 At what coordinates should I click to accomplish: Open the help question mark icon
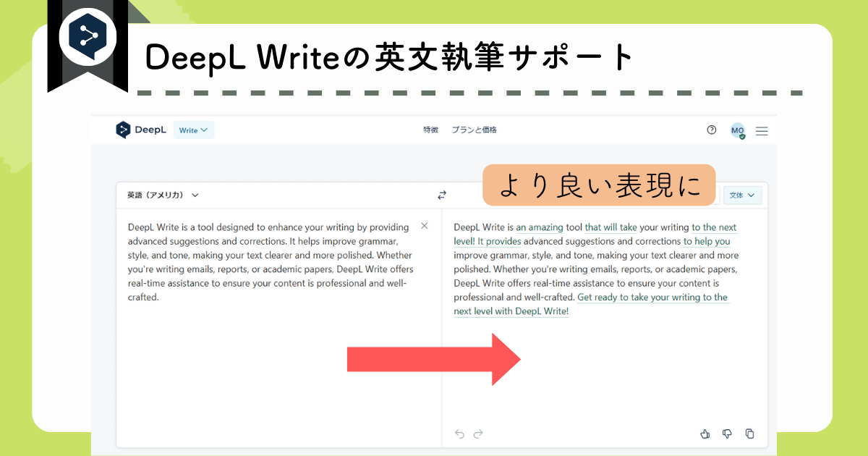pyautogui.click(x=712, y=130)
